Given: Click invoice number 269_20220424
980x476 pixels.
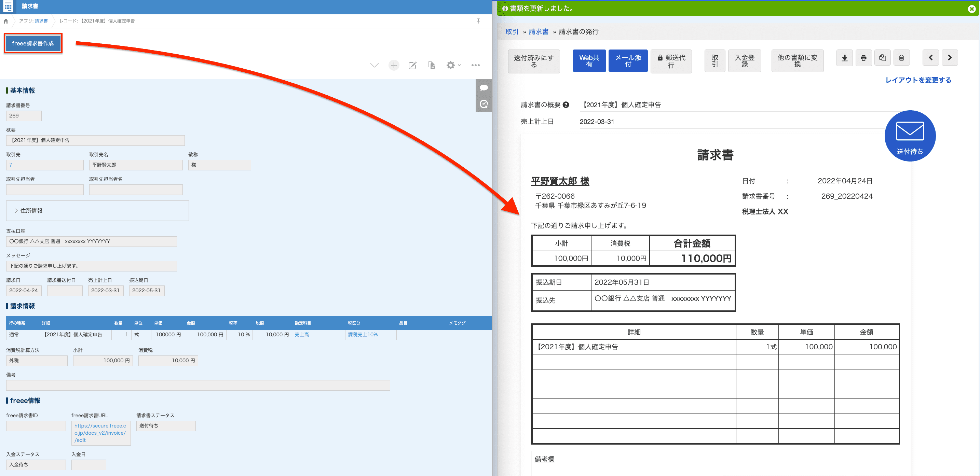Looking at the screenshot, I should tap(846, 197).
